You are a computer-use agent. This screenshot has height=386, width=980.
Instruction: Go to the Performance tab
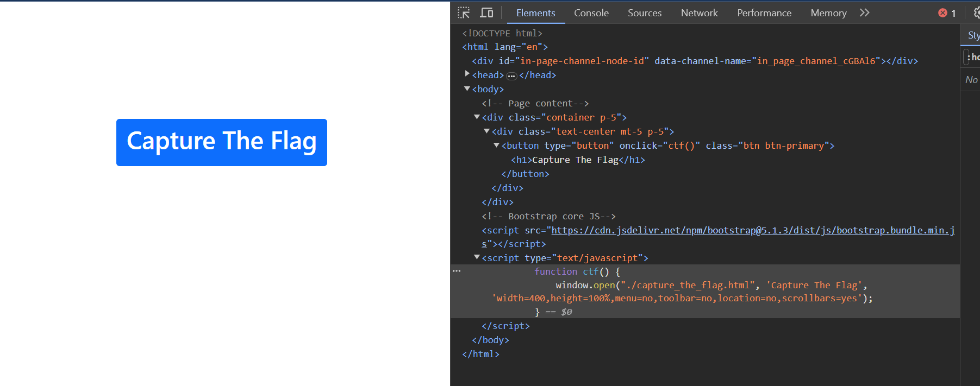(764, 13)
